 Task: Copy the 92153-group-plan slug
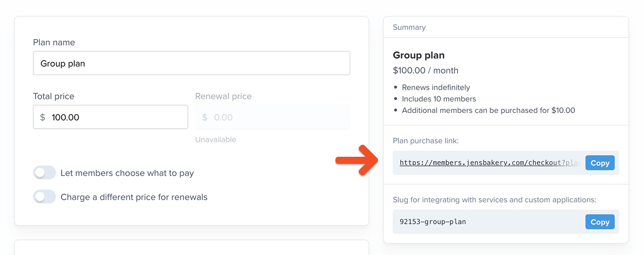point(600,222)
